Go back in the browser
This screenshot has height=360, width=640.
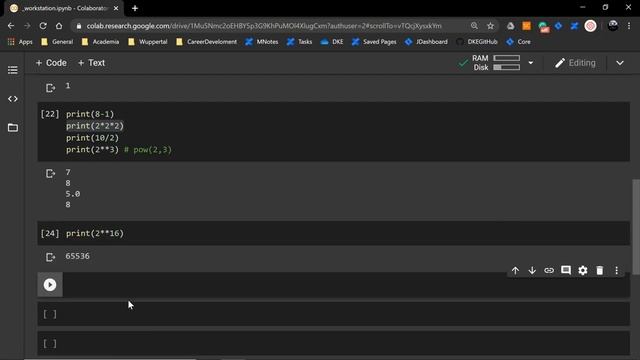coord(11,26)
